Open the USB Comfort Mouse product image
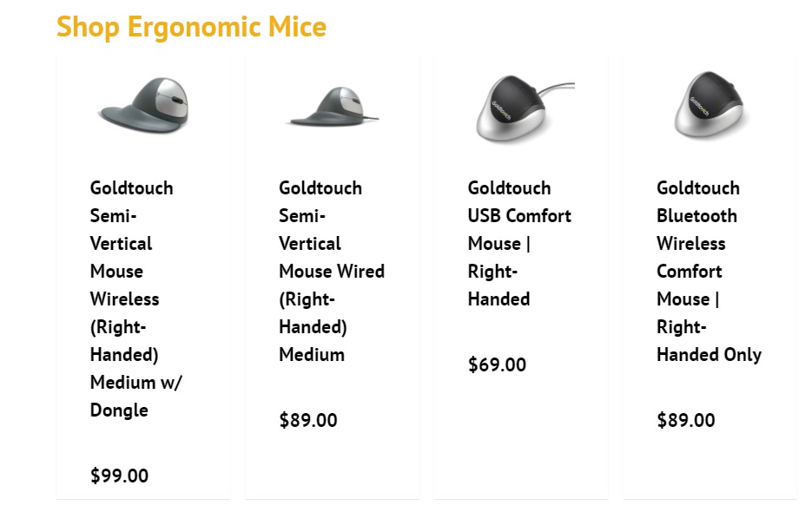The width and height of the screenshot is (812, 512). pyautogui.click(x=524, y=108)
